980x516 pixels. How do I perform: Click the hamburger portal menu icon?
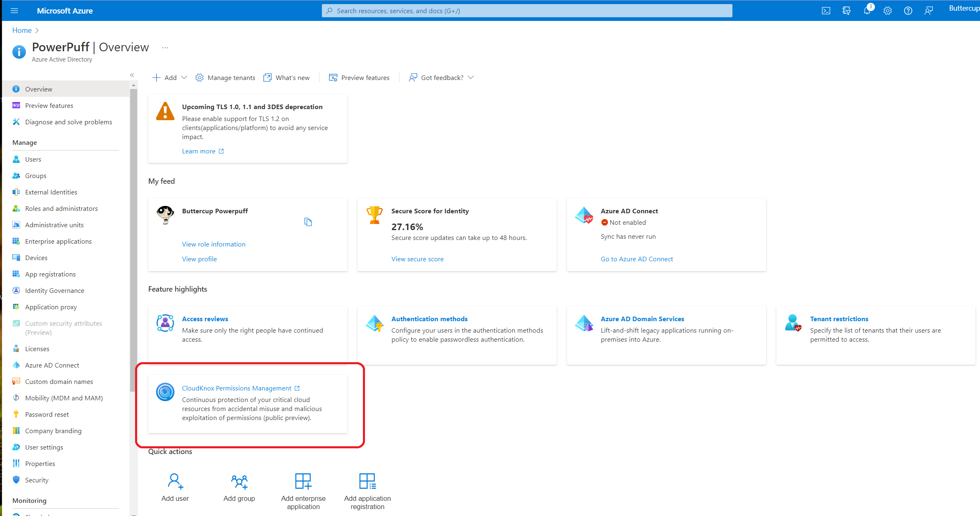click(x=14, y=11)
